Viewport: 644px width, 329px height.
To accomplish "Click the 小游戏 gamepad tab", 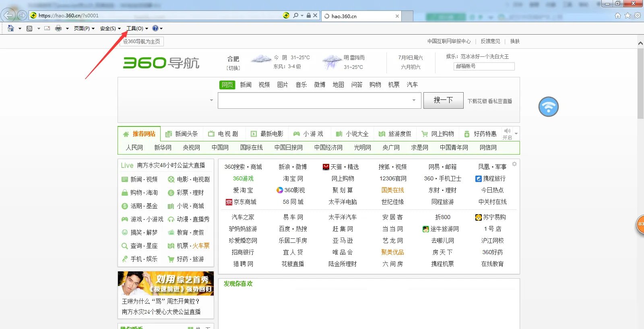I will [x=308, y=134].
